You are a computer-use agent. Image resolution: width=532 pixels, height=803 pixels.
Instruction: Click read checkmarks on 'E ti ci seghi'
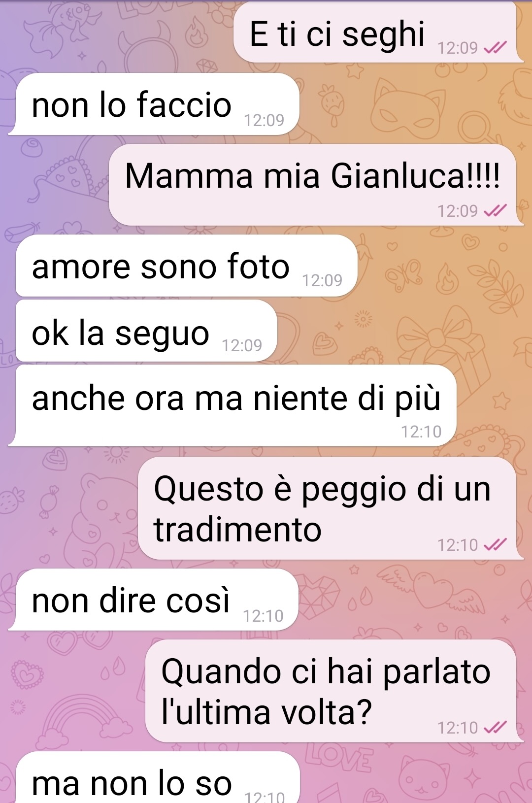pos(495,48)
